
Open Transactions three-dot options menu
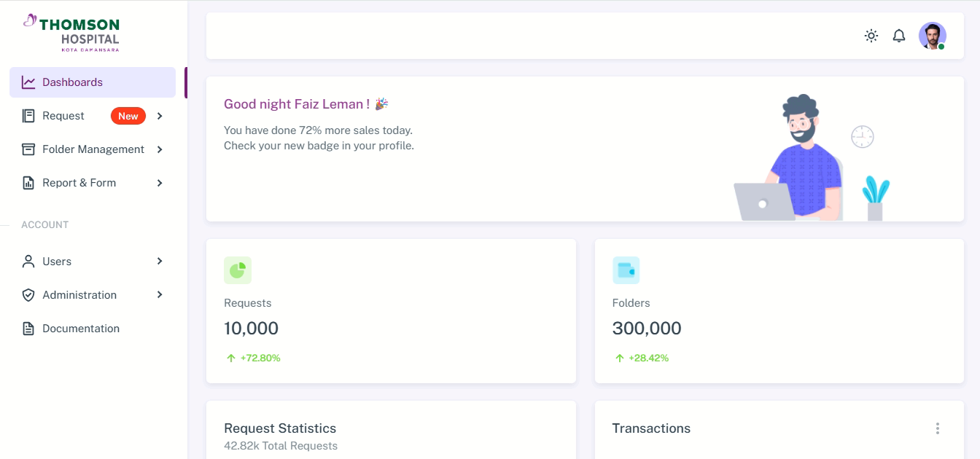938,428
